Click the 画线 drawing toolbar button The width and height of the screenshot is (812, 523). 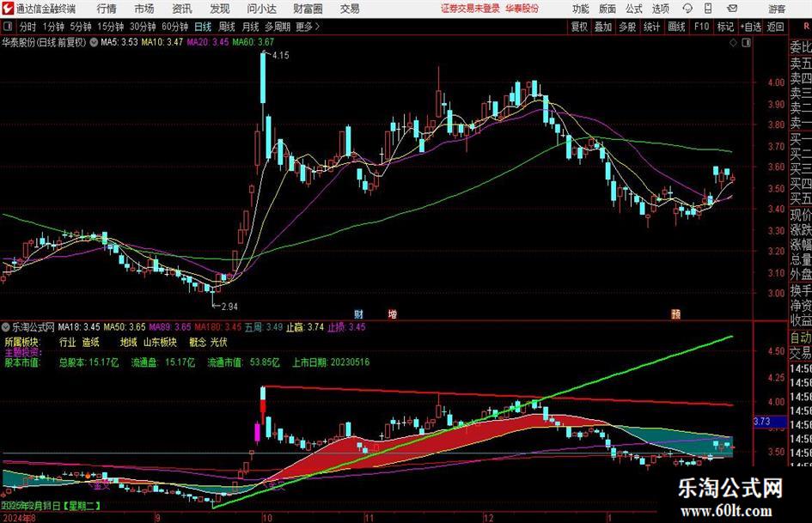click(676, 27)
